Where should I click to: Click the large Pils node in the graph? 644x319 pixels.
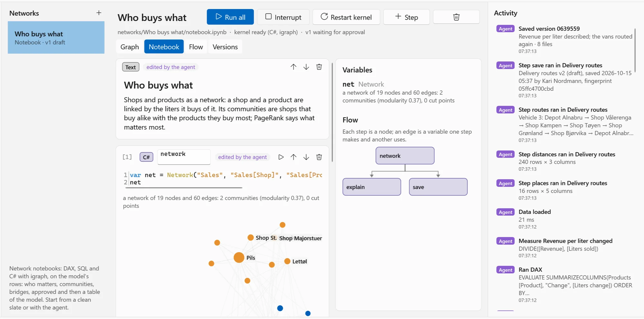click(239, 257)
